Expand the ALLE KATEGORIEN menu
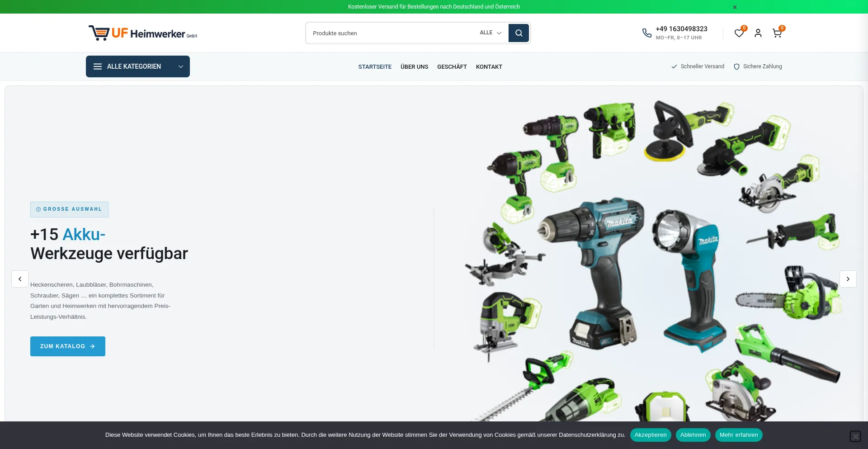 click(138, 66)
